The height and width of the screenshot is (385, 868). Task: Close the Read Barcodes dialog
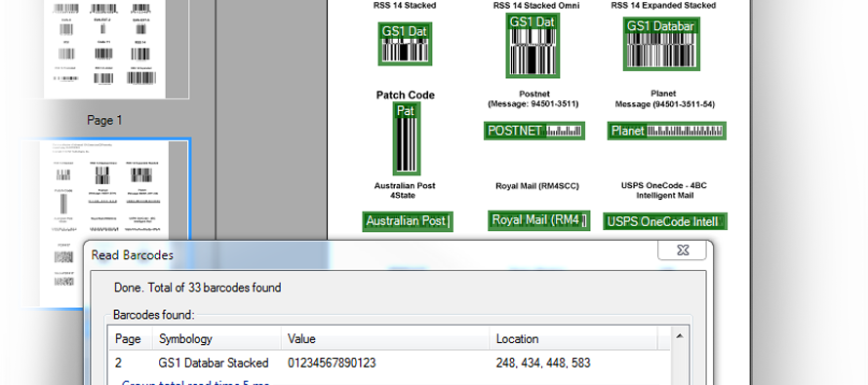pyautogui.click(x=682, y=250)
